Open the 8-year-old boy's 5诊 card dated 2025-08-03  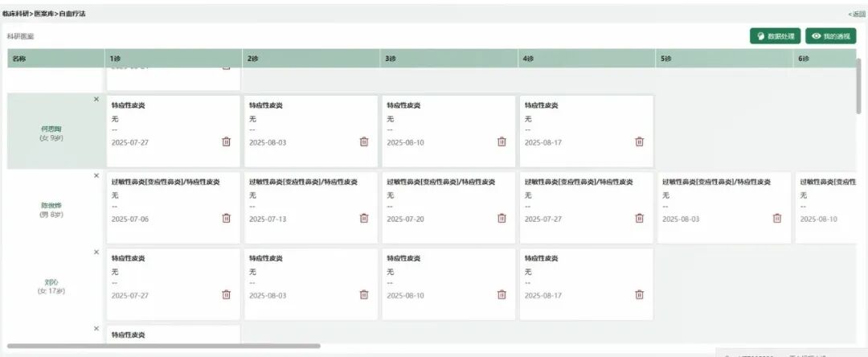click(x=724, y=207)
